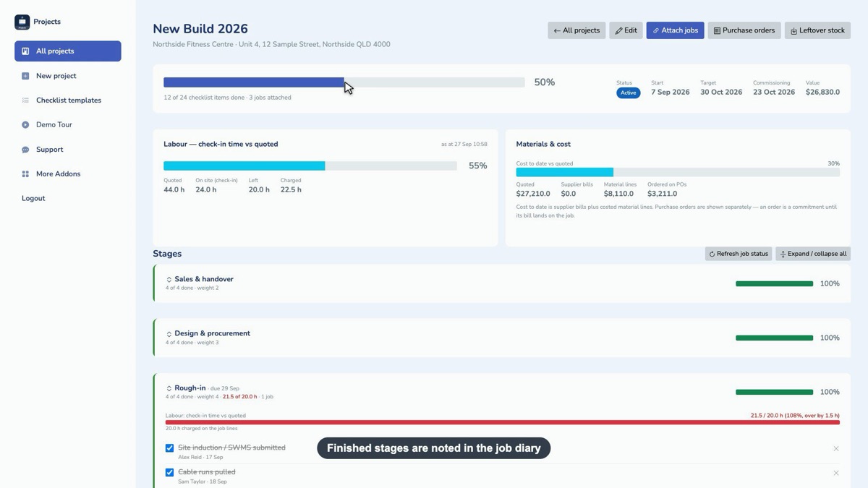Click the cost to date progress bar
868x488 pixels.
coord(678,172)
